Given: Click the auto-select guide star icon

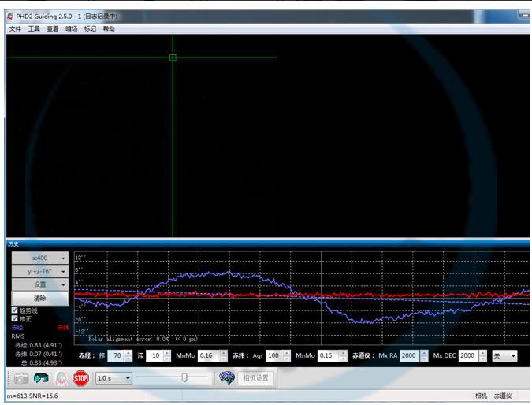Looking at the screenshot, I should pyautogui.click(x=61, y=378).
